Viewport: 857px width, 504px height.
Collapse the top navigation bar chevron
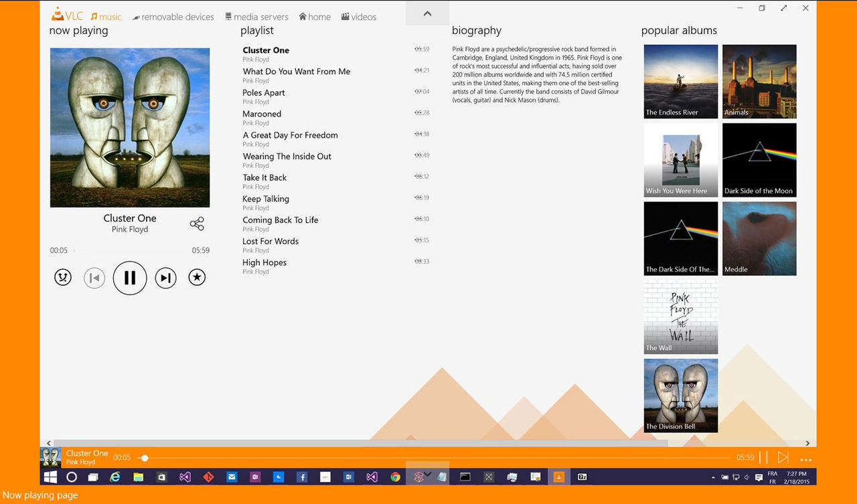[x=426, y=13]
